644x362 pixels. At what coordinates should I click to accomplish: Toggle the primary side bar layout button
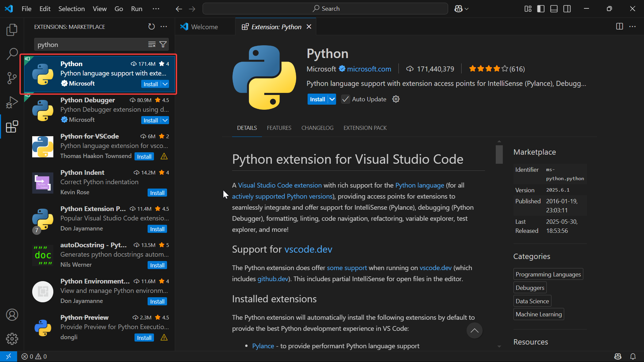coord(541,9)
